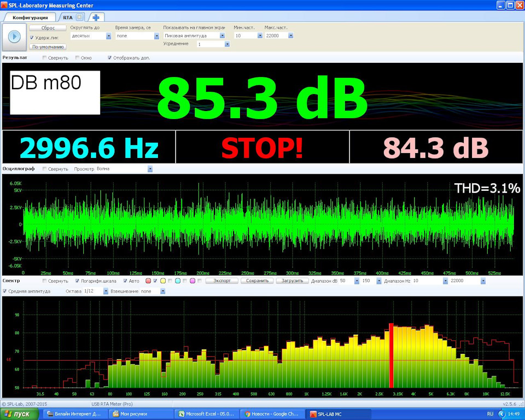
Task: Close the RTA tab with its x icon
Action: (79, 17)
